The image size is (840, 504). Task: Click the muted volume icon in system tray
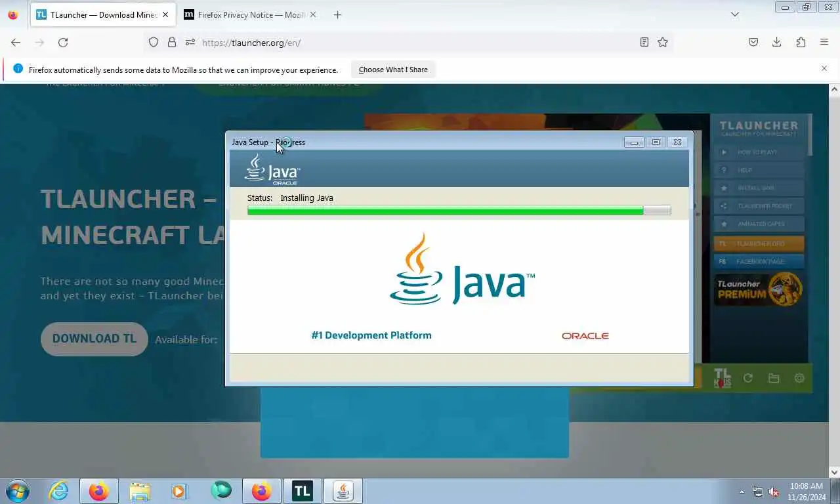(774, 492)
